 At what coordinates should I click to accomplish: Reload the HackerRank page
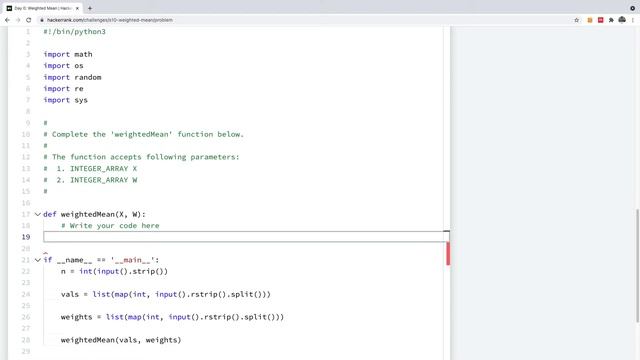29,20
